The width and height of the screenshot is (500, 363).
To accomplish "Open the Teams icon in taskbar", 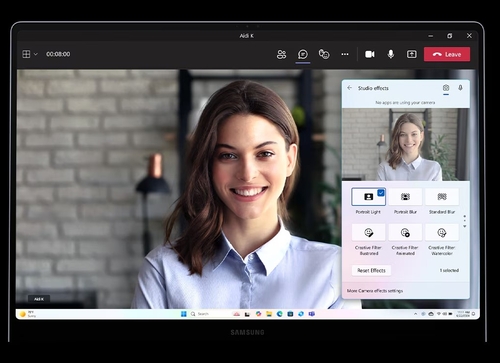I will click(x=312, y=314).
